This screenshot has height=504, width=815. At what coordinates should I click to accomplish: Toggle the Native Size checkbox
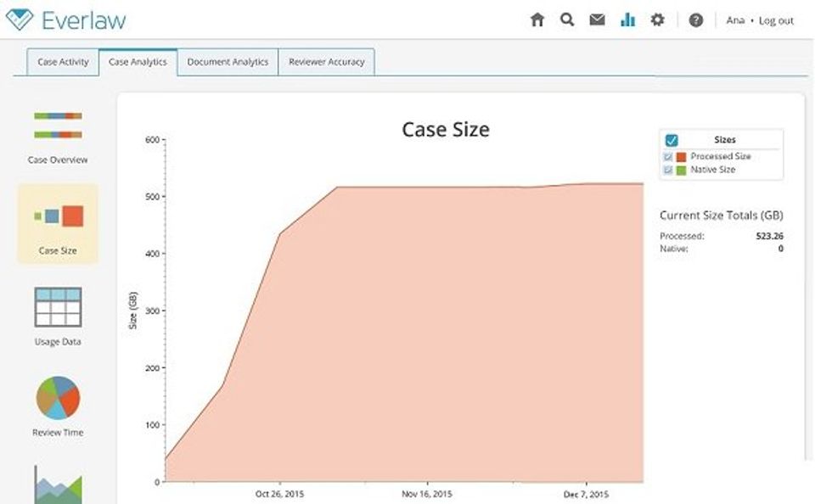668,170
